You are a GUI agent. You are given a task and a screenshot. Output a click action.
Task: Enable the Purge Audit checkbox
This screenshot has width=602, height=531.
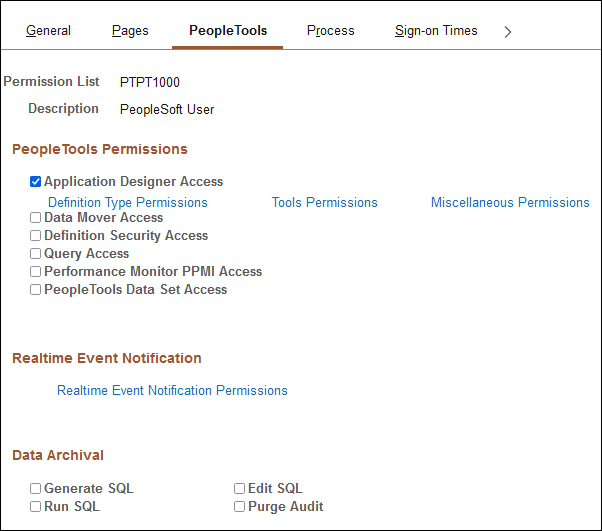(240, 507)
